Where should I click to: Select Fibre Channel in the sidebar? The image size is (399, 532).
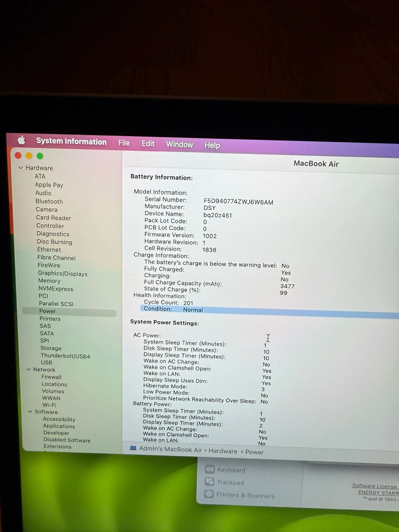[56, 258]
